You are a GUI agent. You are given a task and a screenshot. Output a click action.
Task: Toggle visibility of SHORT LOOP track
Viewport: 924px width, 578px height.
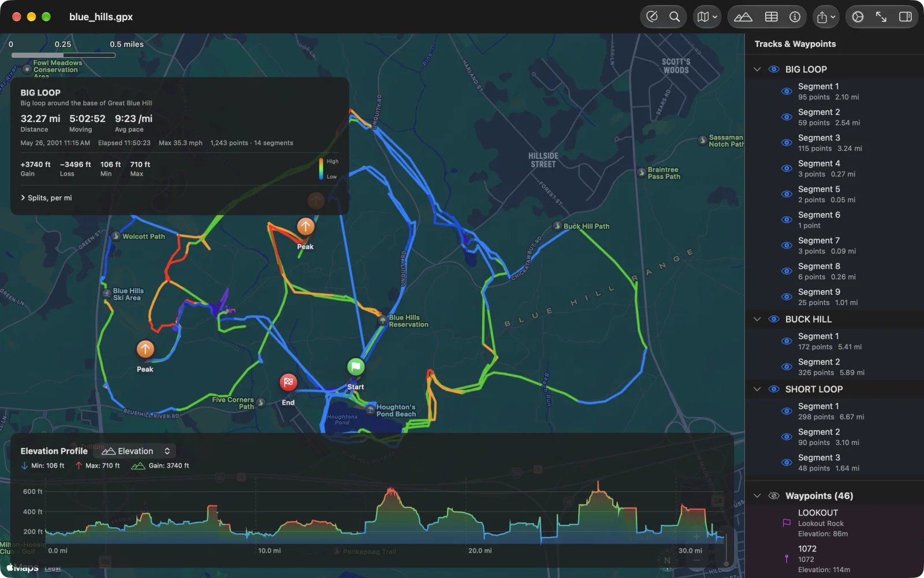point(774,389)
